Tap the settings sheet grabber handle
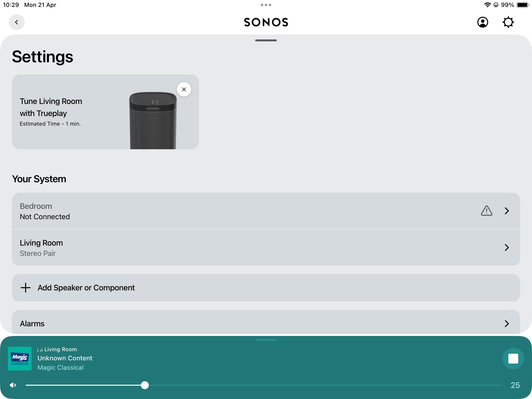Viewport: 532px width, 399px height. tap(266, 40)
